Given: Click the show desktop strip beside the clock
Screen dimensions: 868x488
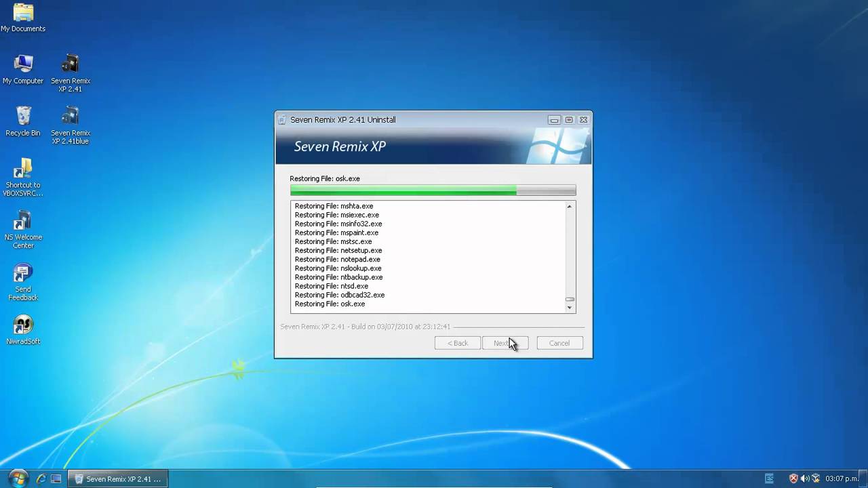Looking at the screenshot, I should 864,479.
